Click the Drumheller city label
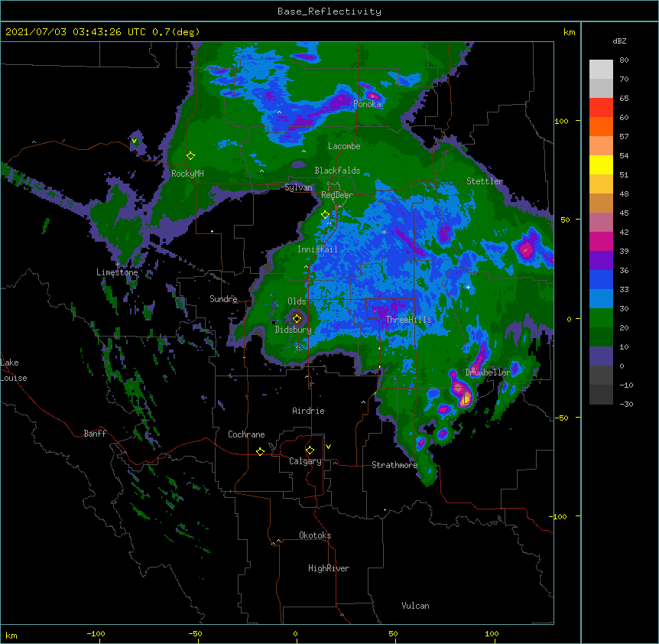Viewport: 659px width, 644px height. coord(488,372)
